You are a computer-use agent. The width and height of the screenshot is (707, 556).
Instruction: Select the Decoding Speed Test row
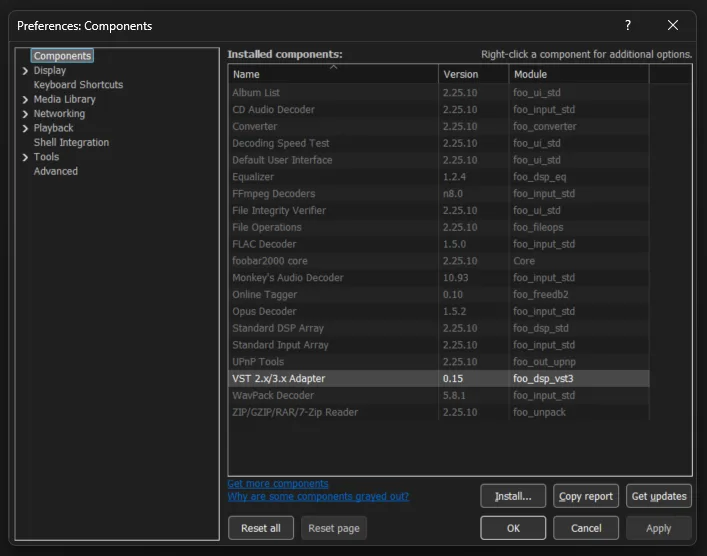click(439, 143)
